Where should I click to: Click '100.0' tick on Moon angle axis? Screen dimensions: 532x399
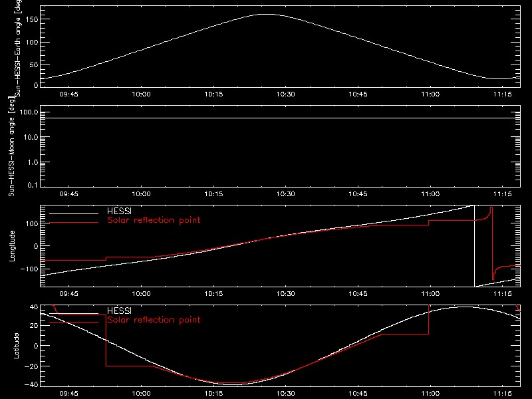point(29,112)
